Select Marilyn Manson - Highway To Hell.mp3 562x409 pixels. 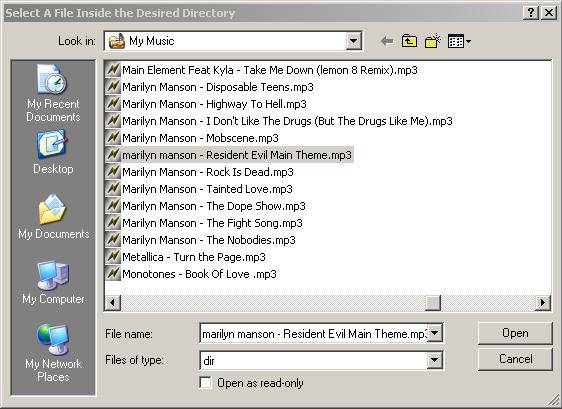[214, 104]
